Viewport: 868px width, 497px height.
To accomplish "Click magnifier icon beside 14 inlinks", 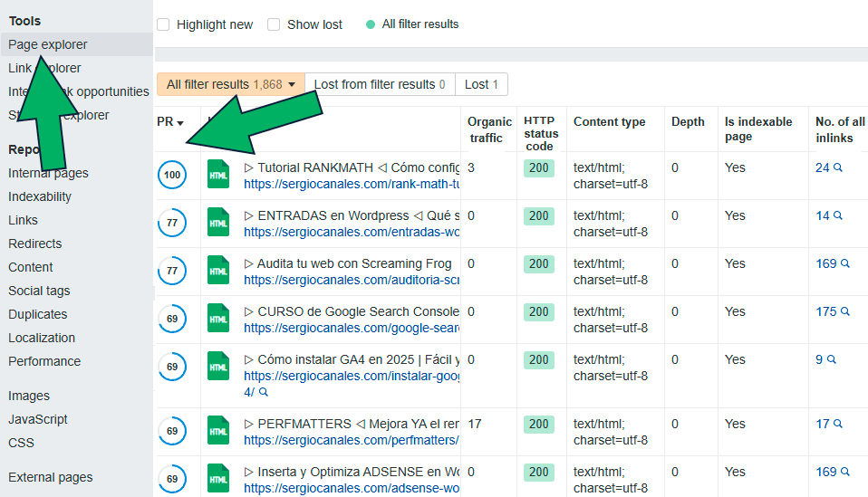I will 838,215.
